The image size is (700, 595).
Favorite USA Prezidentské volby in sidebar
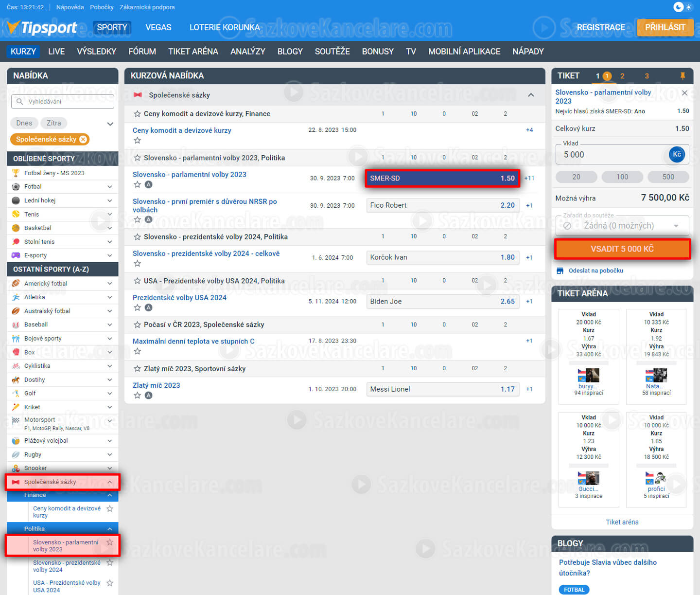(x=110, y=583)
